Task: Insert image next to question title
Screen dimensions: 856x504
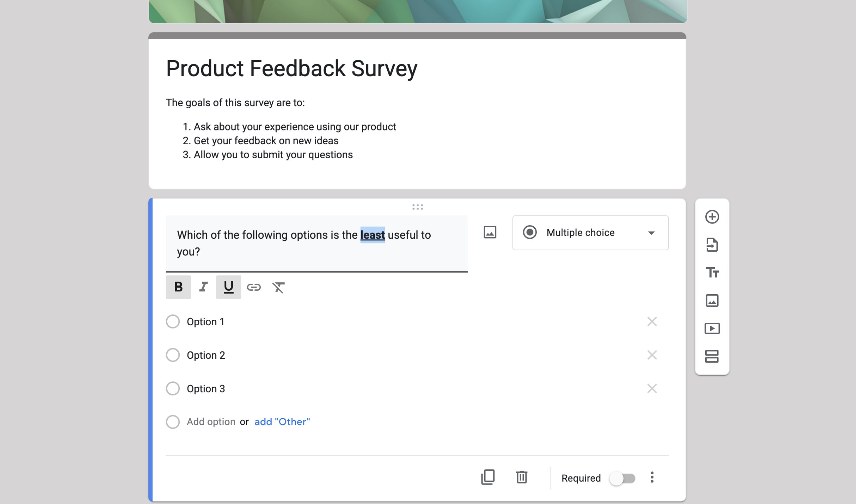Action: pyautogui.click(x=490, y=233)
